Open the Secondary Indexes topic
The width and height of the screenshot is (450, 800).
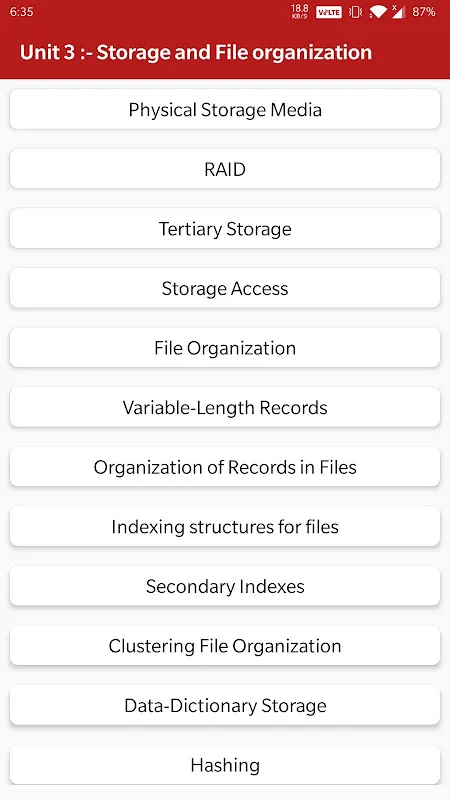click(x=225, y=586)
